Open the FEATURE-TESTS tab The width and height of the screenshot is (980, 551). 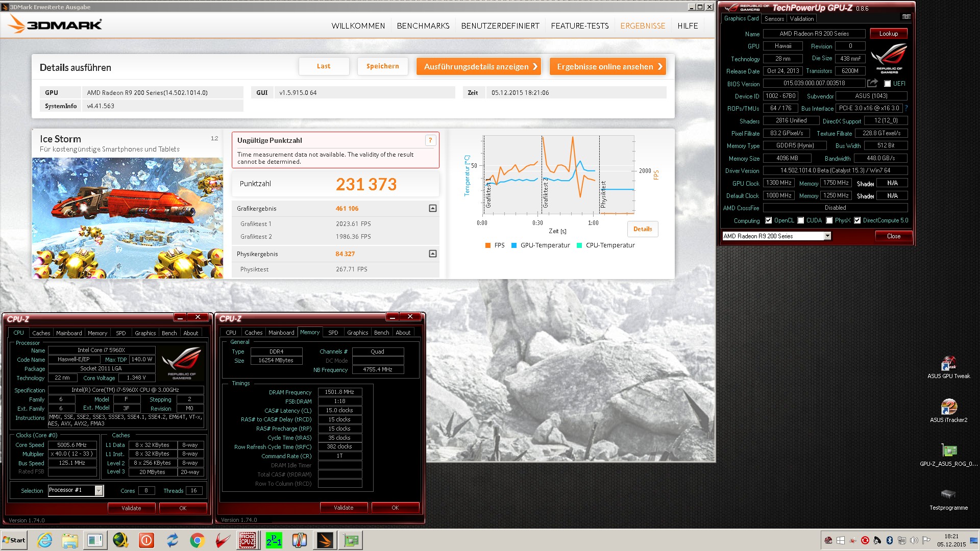click(580, 26)
